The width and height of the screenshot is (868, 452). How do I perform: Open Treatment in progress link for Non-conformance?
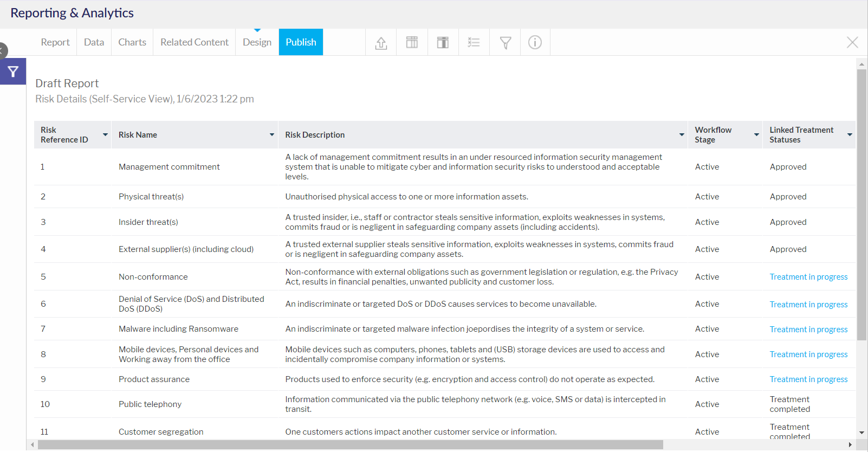click(808, 277)
